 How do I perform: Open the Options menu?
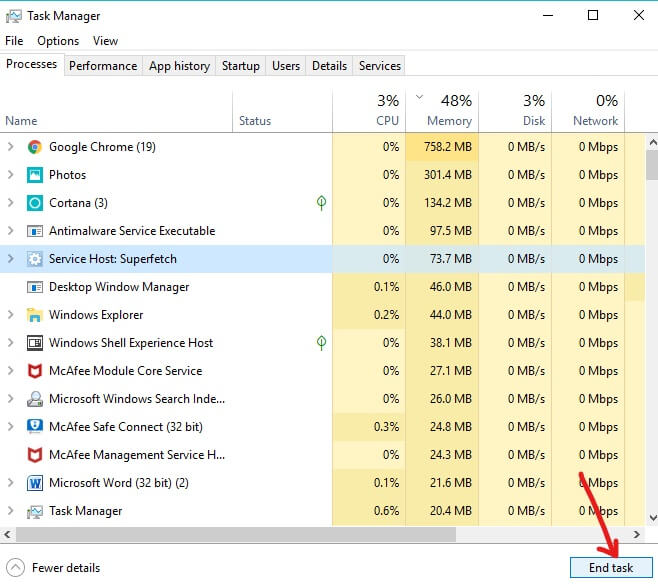[x=58, y=41]
